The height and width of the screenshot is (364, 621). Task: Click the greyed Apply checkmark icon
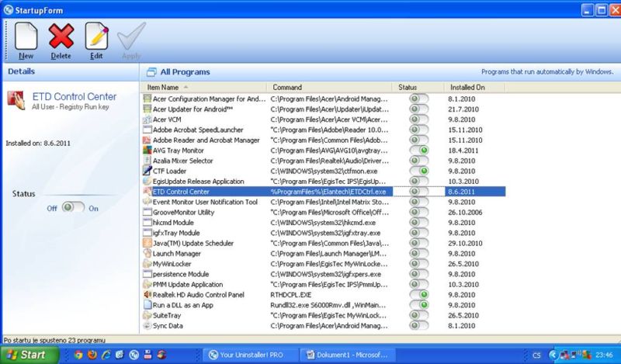(x=131, y=36)
